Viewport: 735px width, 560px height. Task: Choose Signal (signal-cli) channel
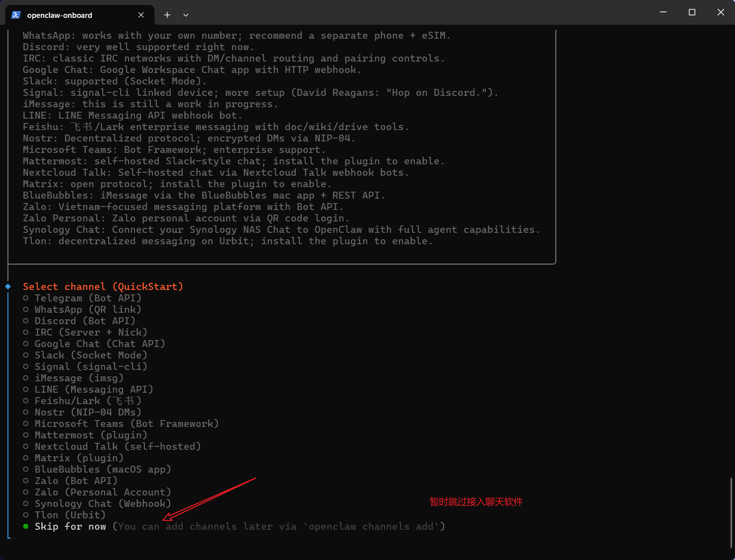[85, 366]
